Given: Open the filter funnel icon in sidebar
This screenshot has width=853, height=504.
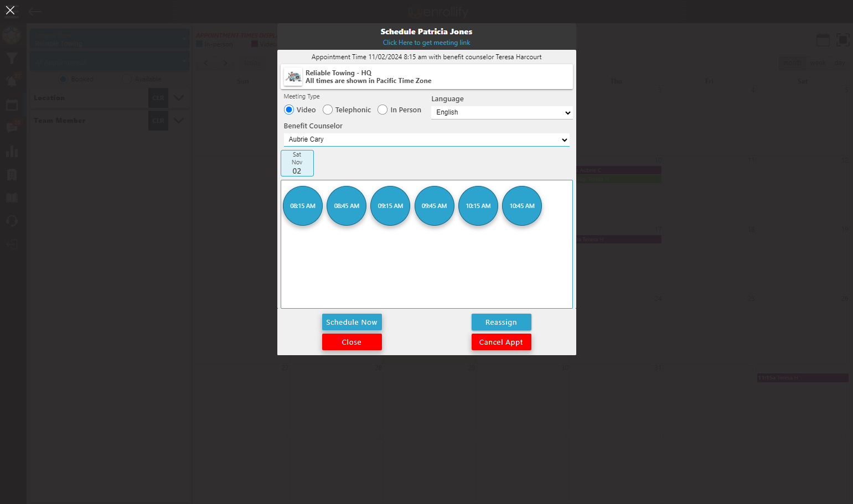Looking at the screenshot, I should tap(12, 58).
